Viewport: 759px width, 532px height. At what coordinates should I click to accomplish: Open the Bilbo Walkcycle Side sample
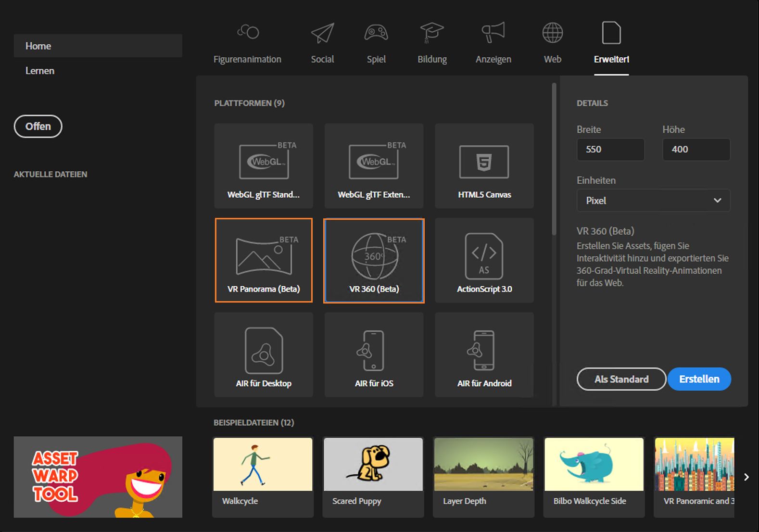(x=594, y=477)
